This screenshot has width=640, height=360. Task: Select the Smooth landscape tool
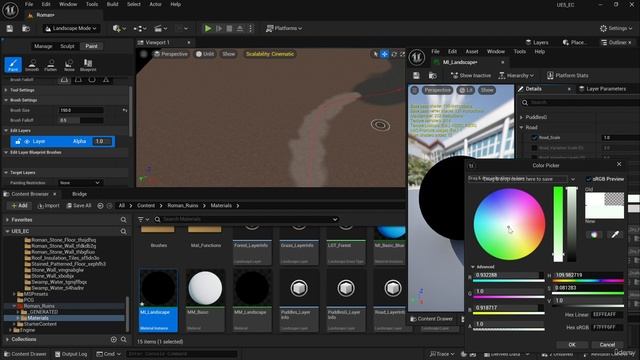click(x=32, y=64)
